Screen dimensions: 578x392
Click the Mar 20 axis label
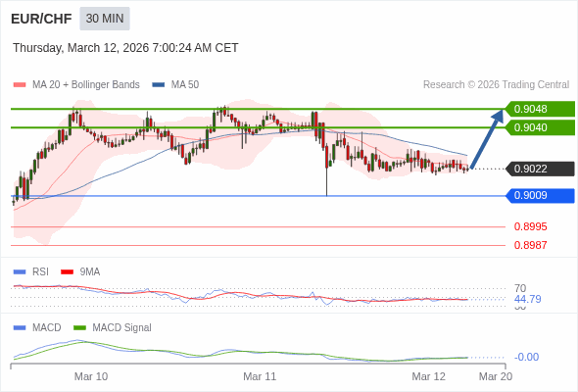(496, 376)
